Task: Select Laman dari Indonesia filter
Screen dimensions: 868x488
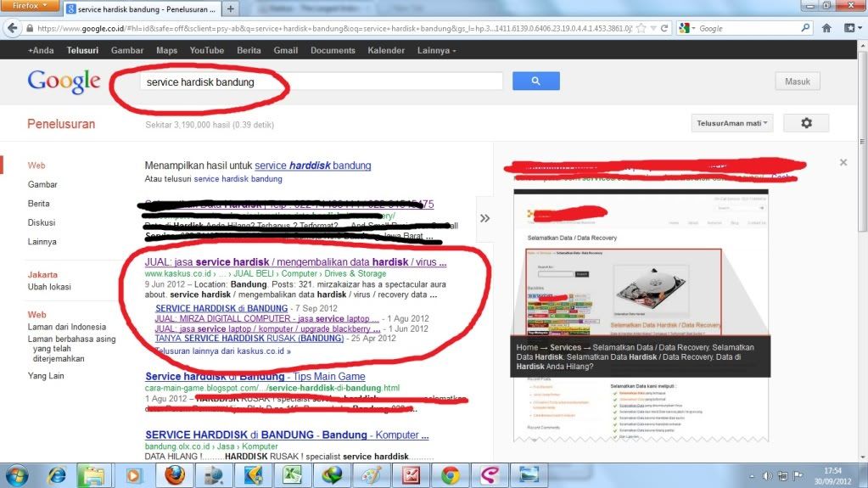Action: click(66, 327)
